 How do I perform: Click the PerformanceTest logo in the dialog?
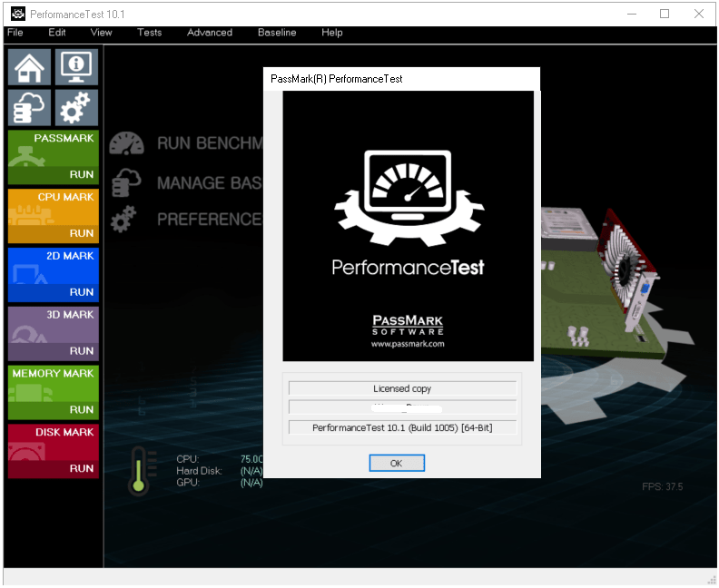click(x=409, y=213)
